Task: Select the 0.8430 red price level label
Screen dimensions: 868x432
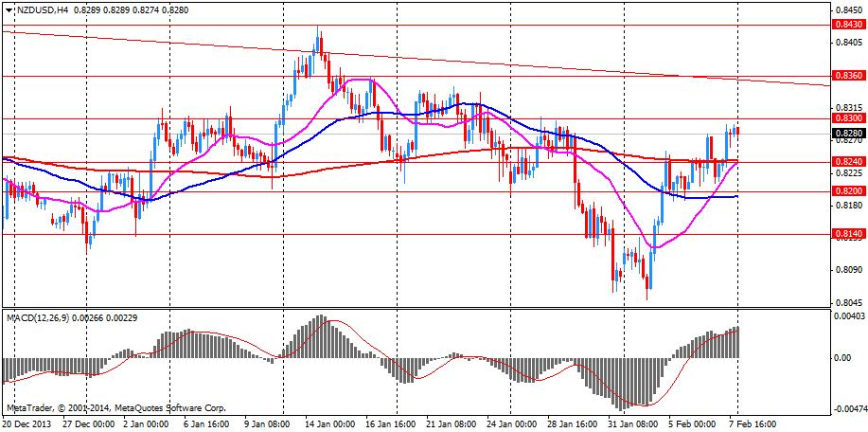Action: click(846, 26)
